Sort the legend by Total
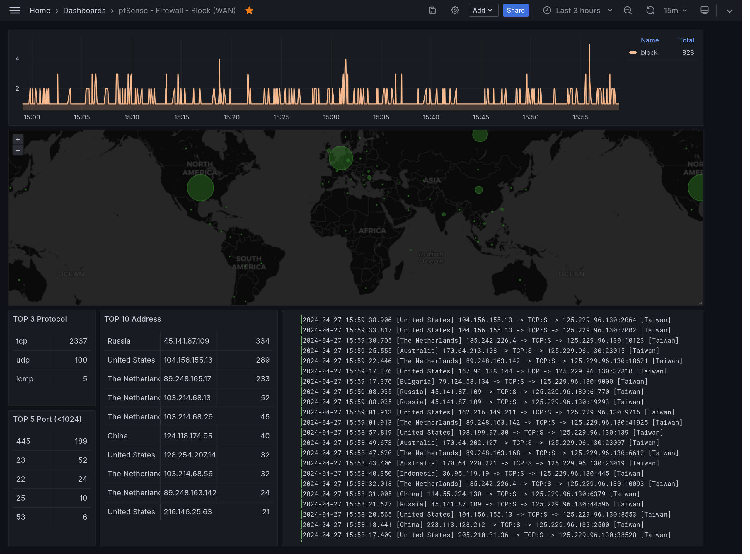Image resolution: width=750 pixels, height=560 pixels. click(x=686, y=40)
